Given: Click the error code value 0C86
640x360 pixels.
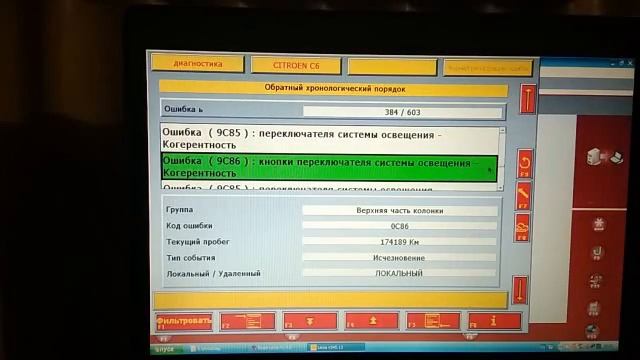Looking at the screenshot, I should pos(399,226).
